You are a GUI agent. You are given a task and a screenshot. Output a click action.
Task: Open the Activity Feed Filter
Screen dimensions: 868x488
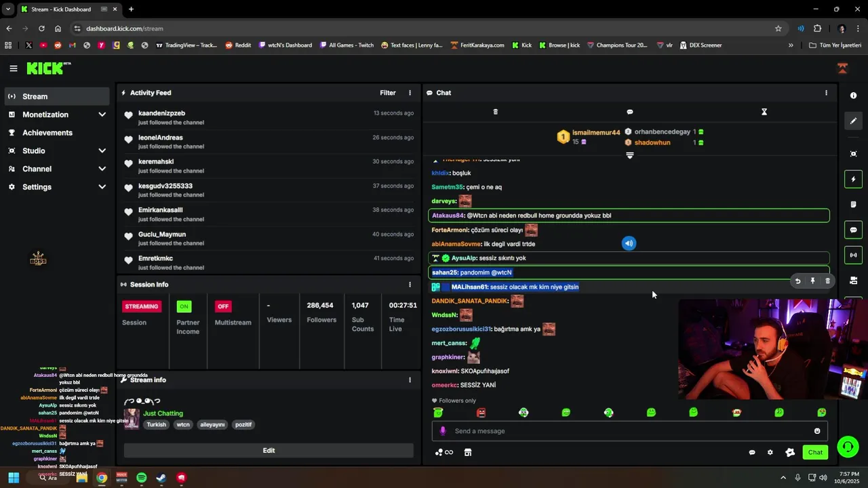point(388,93)
